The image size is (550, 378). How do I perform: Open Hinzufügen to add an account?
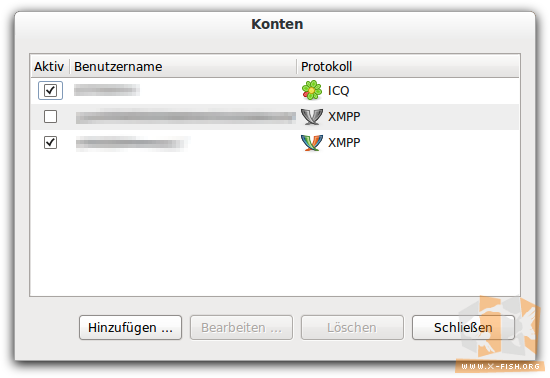pyautogui.click(x=130, y=328)
